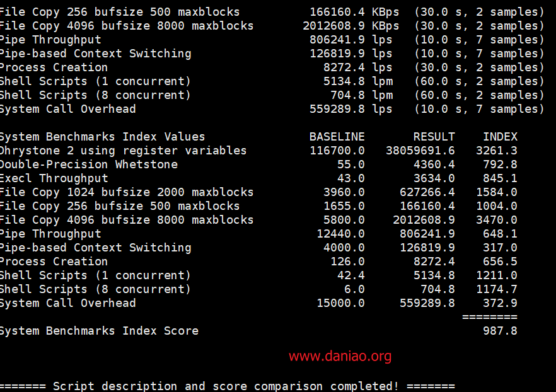Click the Double-Precision Whetstone index row
556x392 pixels.
tap(258, 164)
